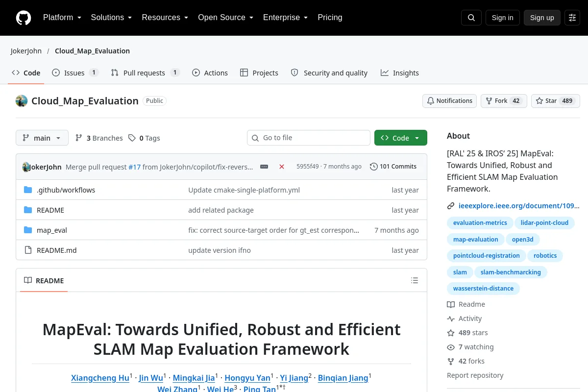Click author avatar in latest commit row

point(26,167)
